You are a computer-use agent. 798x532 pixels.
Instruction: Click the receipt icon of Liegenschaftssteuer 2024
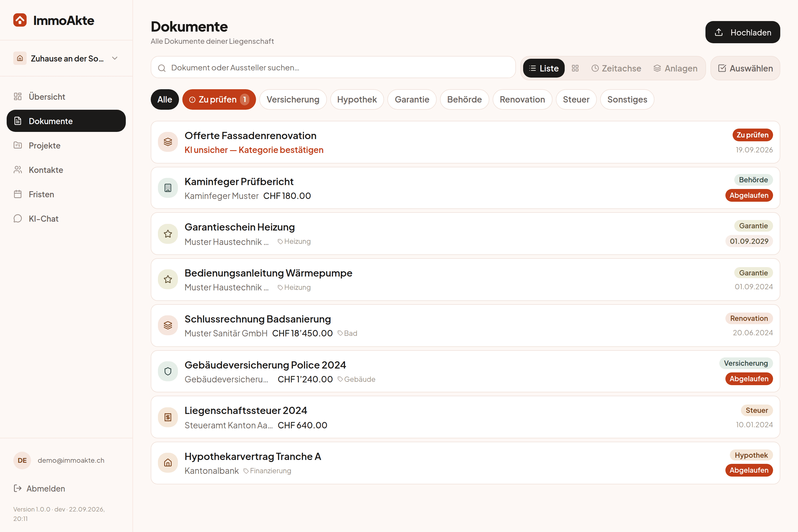(x=168, y=417)
